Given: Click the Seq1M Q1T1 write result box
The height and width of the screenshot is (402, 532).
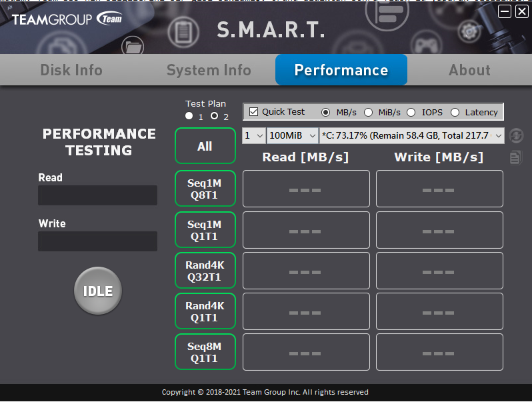Looking at the screenshot, I should [x=439, y=231].
